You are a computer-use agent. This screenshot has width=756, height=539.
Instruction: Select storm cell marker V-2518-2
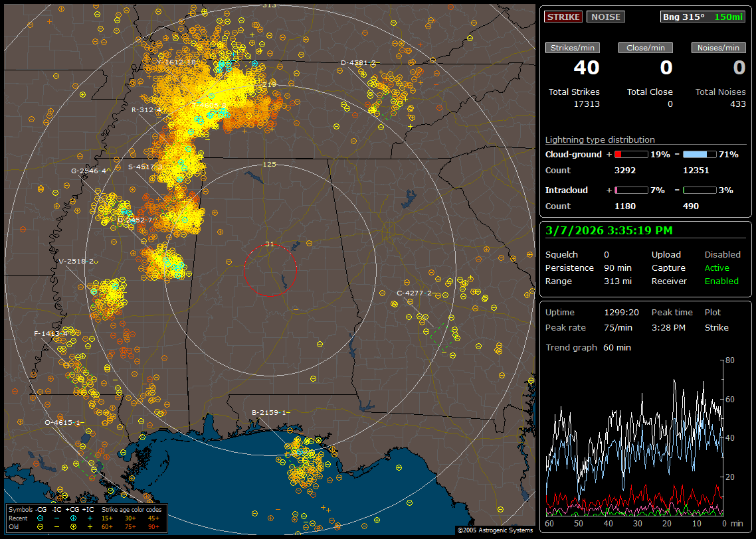point(76,261)
